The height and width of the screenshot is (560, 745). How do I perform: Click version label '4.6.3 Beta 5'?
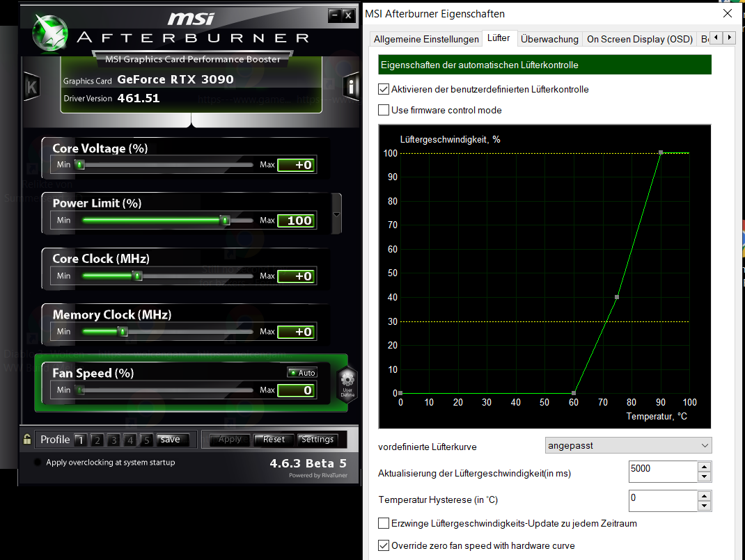pos(308,463)
